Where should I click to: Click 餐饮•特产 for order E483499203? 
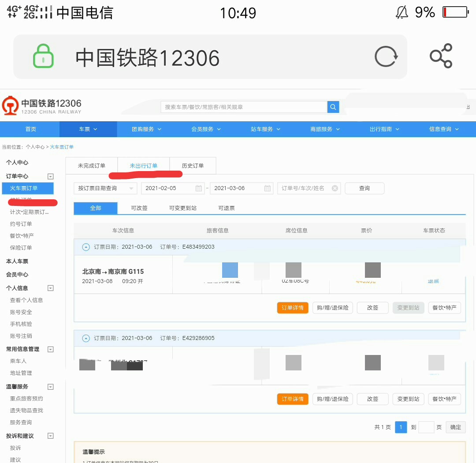point(444,308)
